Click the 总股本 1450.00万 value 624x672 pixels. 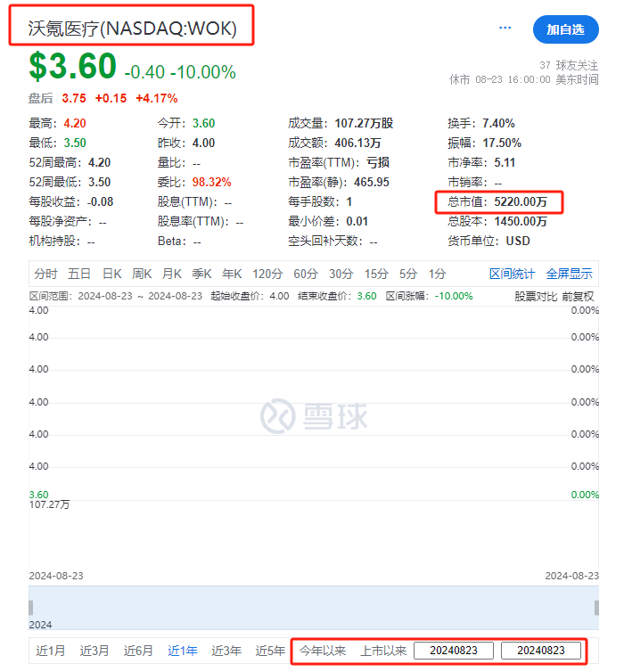click(521, 222)
